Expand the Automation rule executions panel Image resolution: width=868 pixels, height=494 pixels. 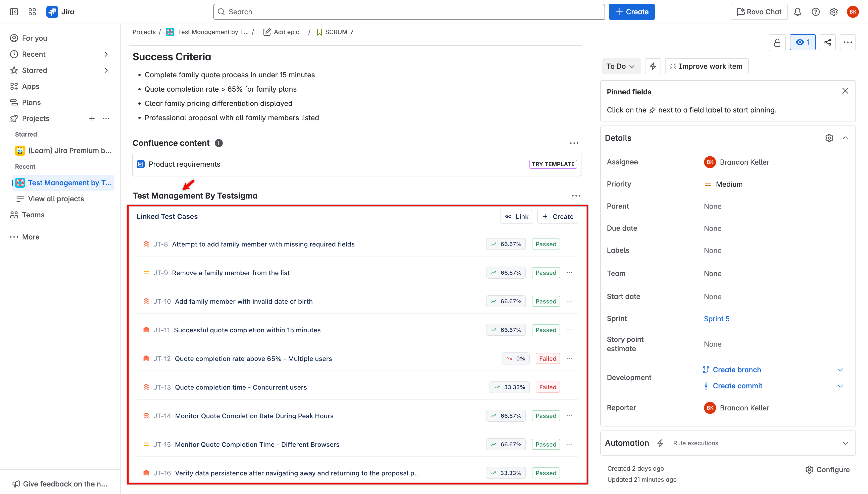(845, 443)
